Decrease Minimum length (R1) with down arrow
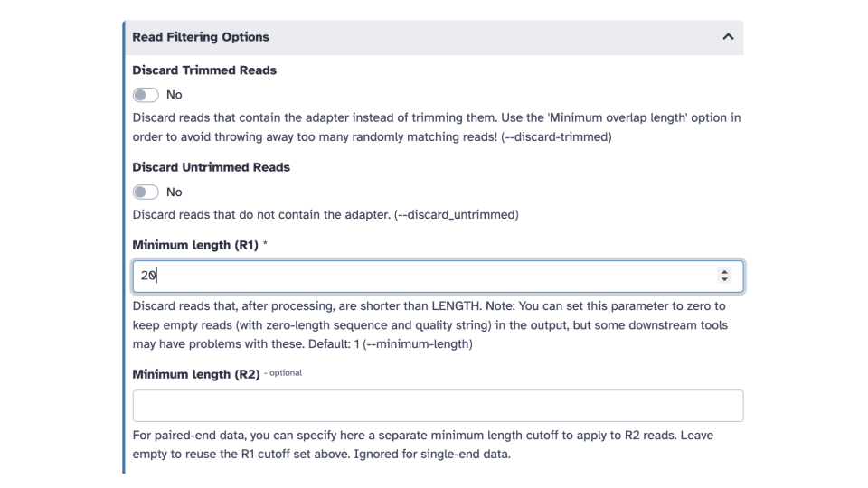The height and width of the screenshot is (488, 868). [724, 279]
